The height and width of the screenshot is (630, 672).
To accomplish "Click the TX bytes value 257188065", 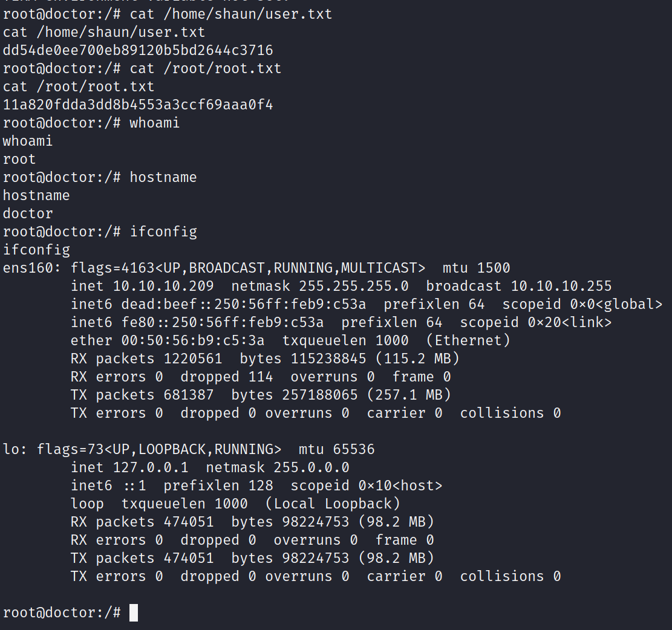I will pyautogui.click(x=320, y=395).
